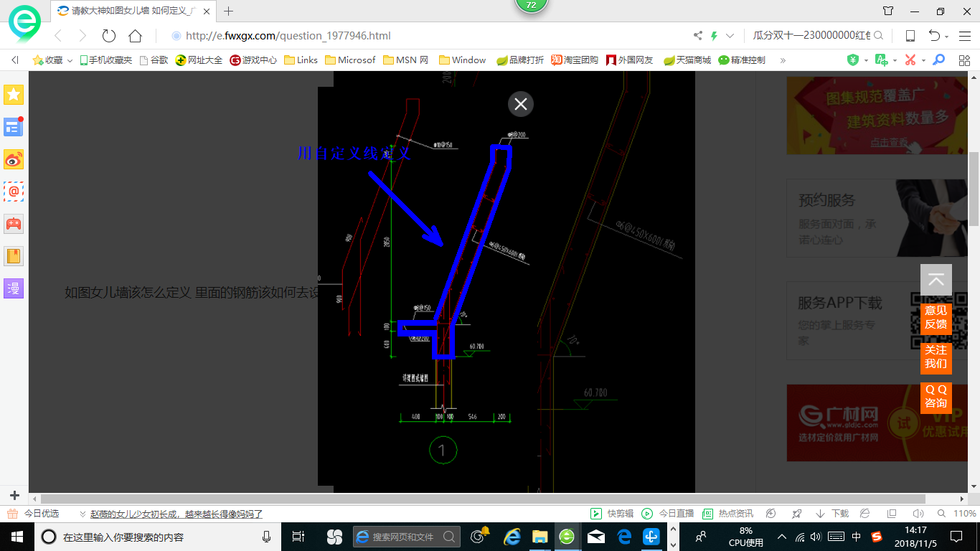Add a sidebar app with plus
Image resolution: width=980 pixels, height=551 pixels.
pyautogui.click(x=14, y=495)
